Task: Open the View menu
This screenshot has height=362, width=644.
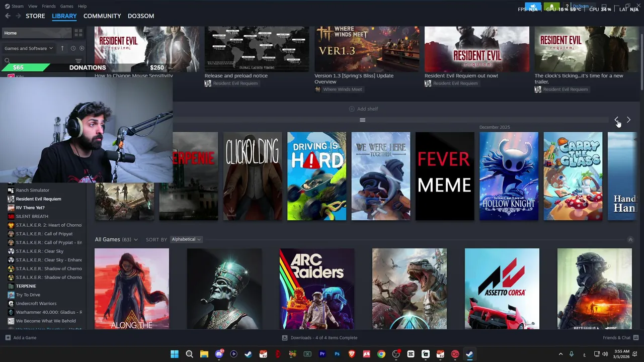Action: pos(33,6)
